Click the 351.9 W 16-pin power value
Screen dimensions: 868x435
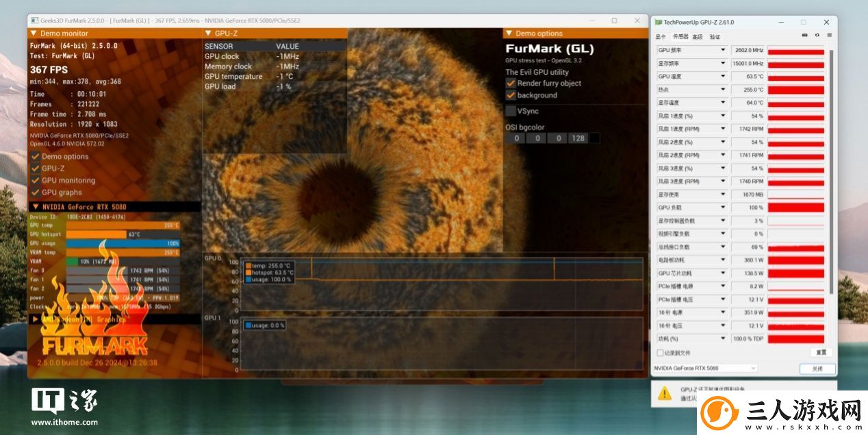pyautogui.click(x=748, y=312)
